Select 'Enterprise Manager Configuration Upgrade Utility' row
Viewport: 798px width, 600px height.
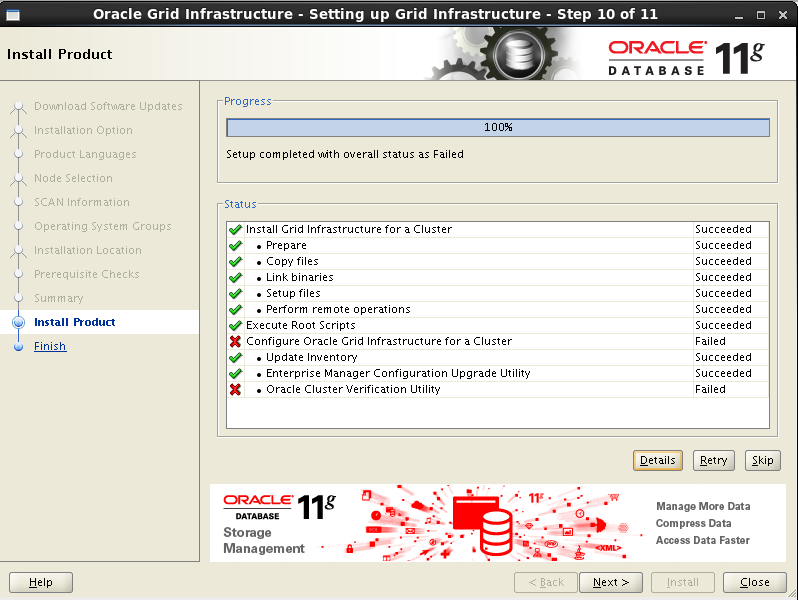click(x=497, y=374)
